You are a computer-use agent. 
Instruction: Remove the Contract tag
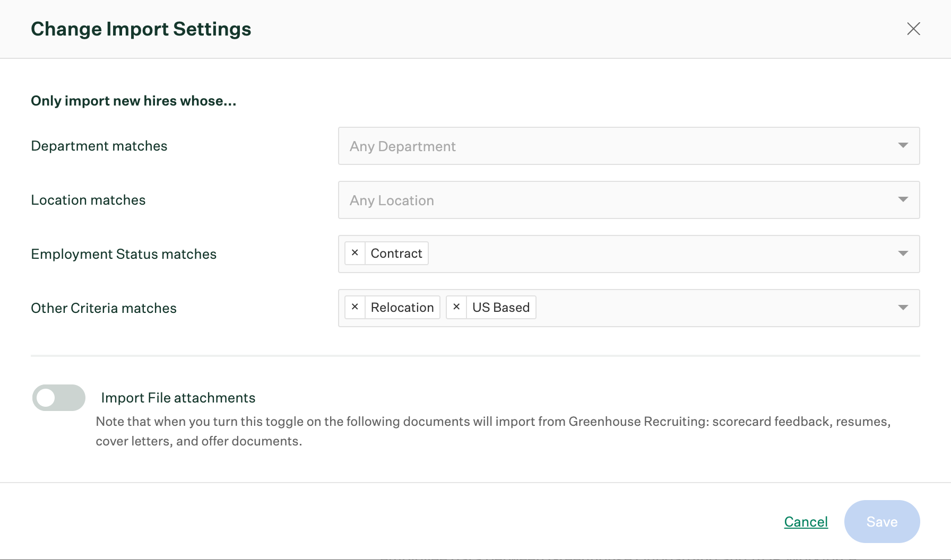tap(355, 253)
